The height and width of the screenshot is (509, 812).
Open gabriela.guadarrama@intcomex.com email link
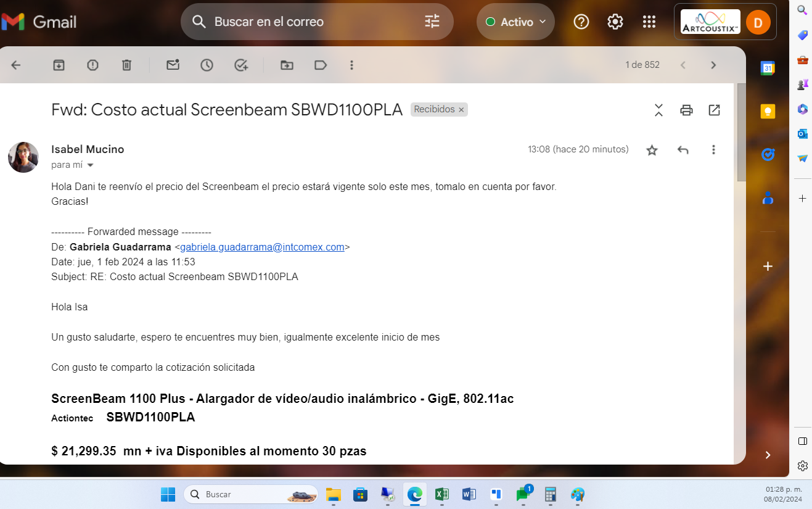coord(262,247)
